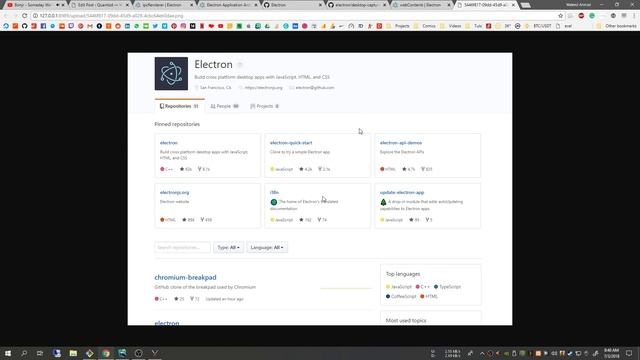Open the pinned electron-quick-start repository
640x360 pixels.
[291, 143]
